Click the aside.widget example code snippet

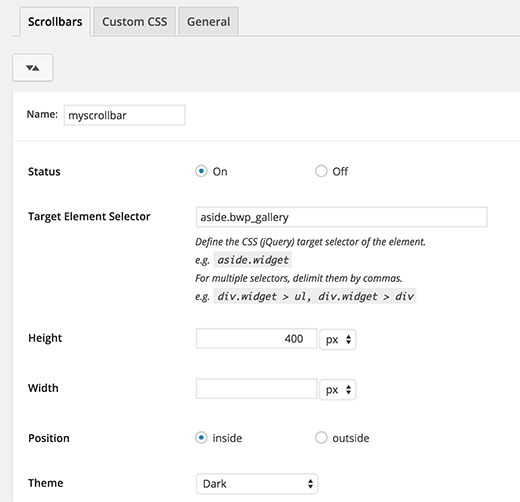[253, 260]
